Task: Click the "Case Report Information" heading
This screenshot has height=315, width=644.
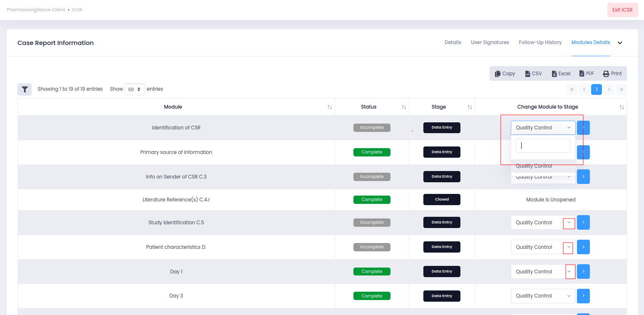Action: [x=55, y=43]
